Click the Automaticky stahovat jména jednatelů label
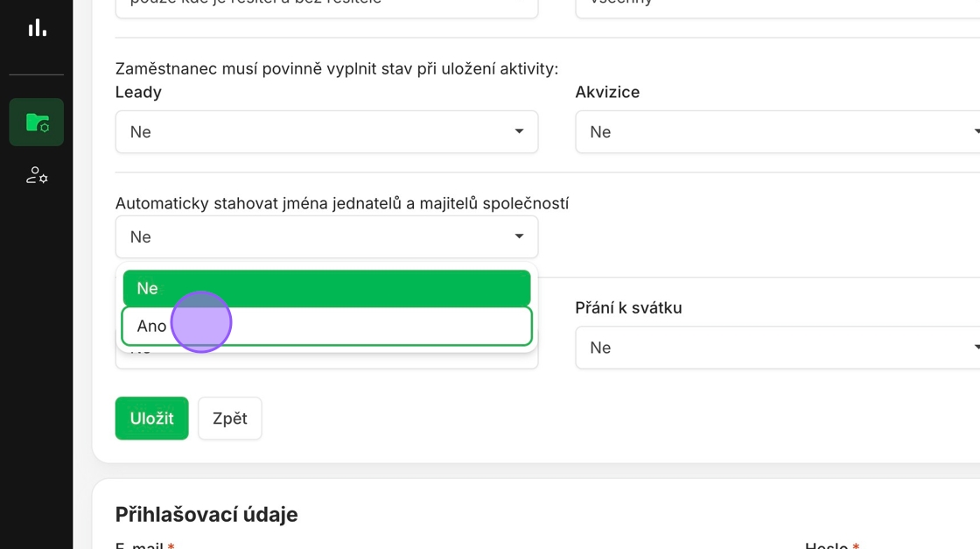 (x=341, y=203)
